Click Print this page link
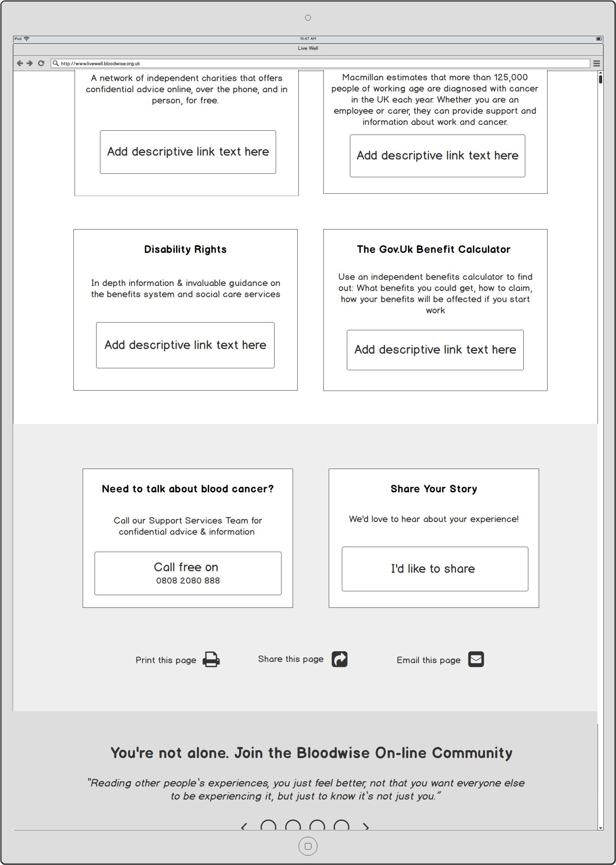 [x=166, y=660]
